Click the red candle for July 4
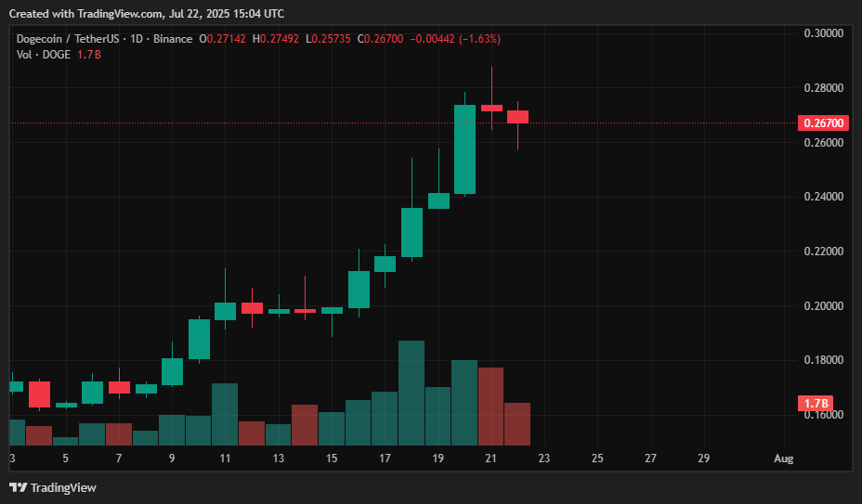Screen dimensions: 862x504 coord(39,394)
